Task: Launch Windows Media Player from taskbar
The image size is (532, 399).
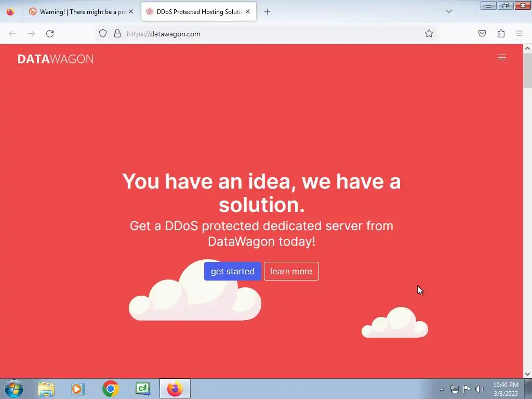Action: [x=78, y=389]
